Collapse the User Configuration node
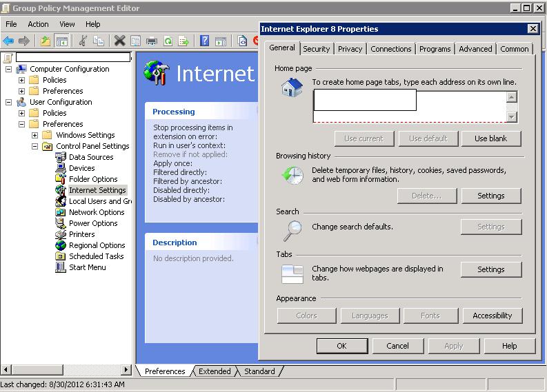Viewport: 547px width, 392px height. 9,103
